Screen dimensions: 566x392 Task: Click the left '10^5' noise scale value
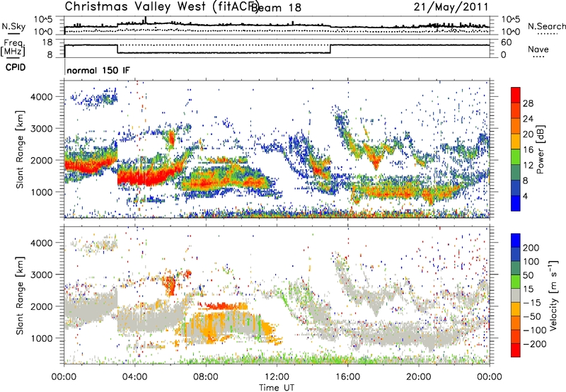click(x=43, y=20)
